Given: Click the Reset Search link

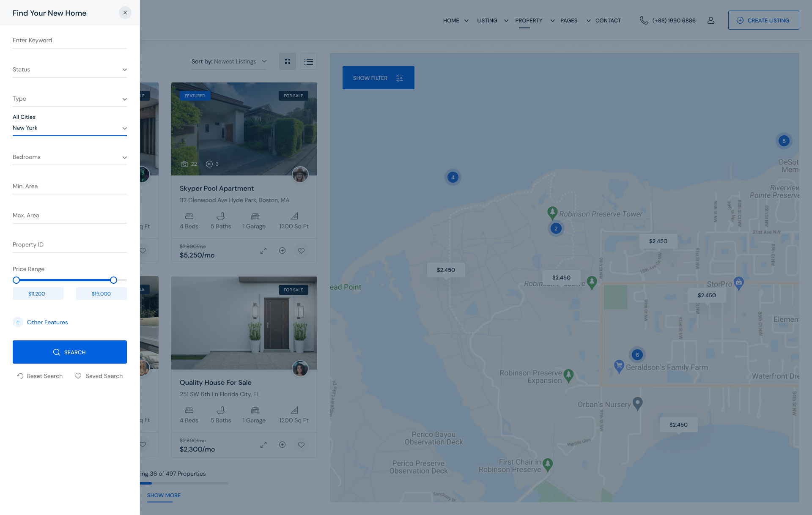Looking at the screenshot, I should 40,376.
